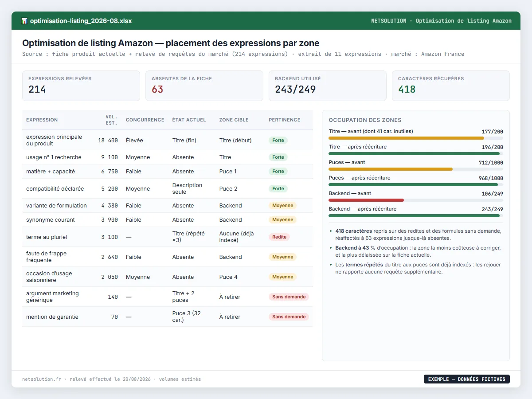Click the Expressions relevées 214 card
The image size is (532, 399).
coord(81,86)
